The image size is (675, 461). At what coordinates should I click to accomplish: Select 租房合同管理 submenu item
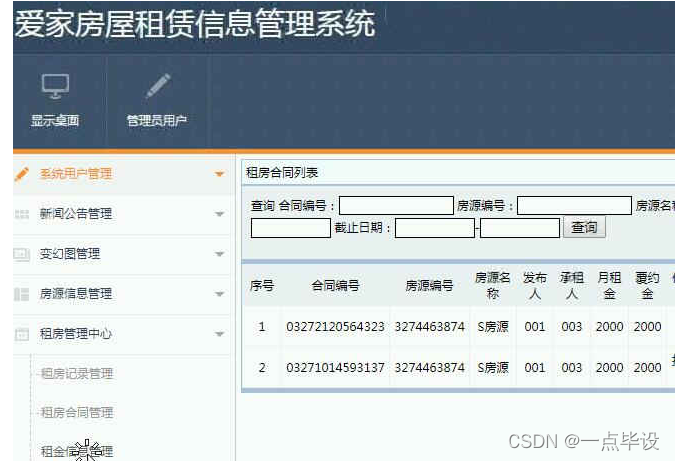click(x=77, y=412)
